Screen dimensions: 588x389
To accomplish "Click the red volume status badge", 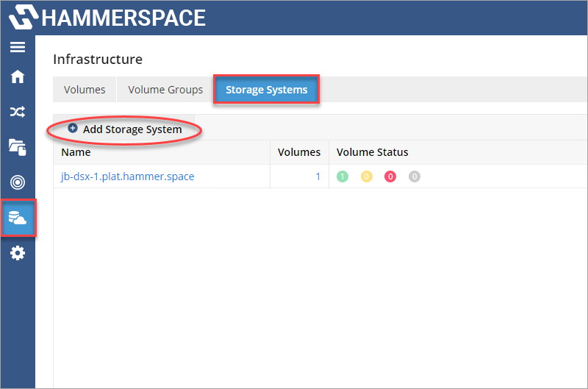I will click(x=390, y=176).
